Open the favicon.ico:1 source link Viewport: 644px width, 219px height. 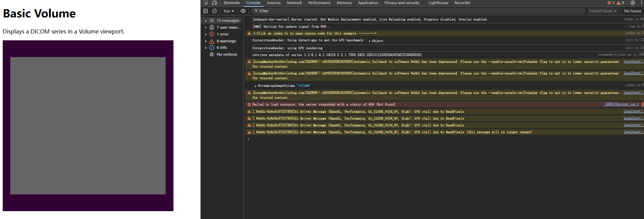coord(621,104)
